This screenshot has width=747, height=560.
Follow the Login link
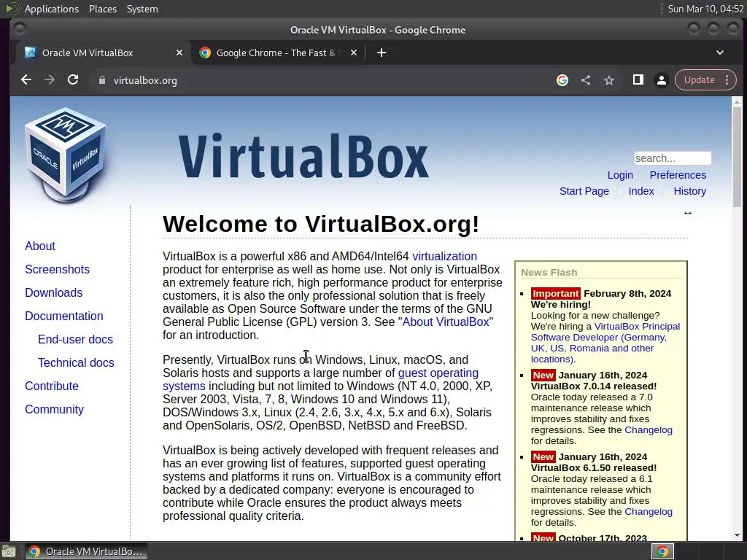pos(620,175)
